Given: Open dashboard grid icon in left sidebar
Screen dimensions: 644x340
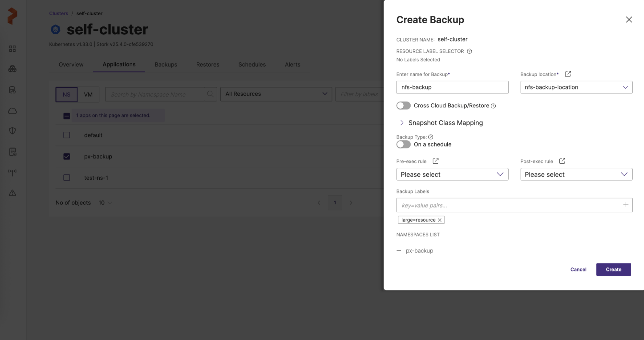Looking at the screenshot, I should (x=12, y=49).
